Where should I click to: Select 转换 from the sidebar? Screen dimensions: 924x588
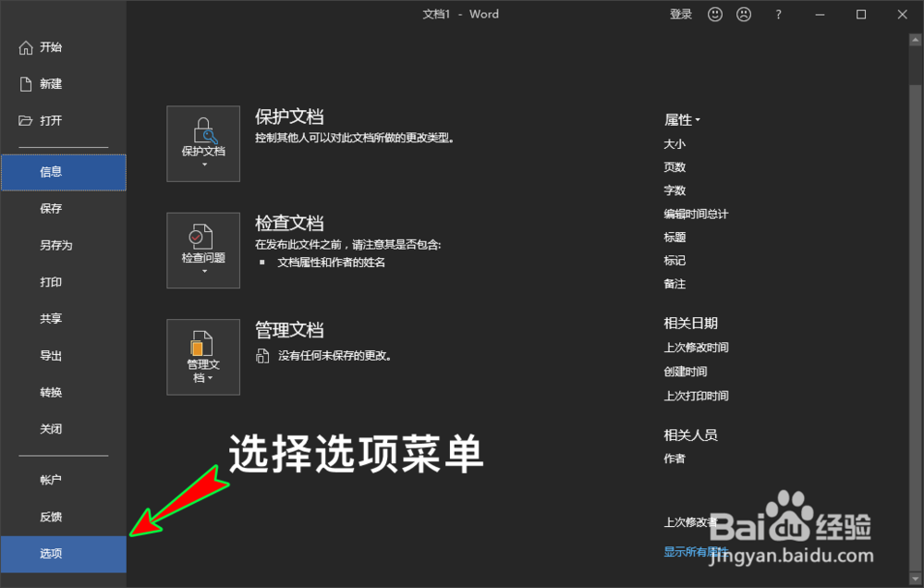pos(51,392)
